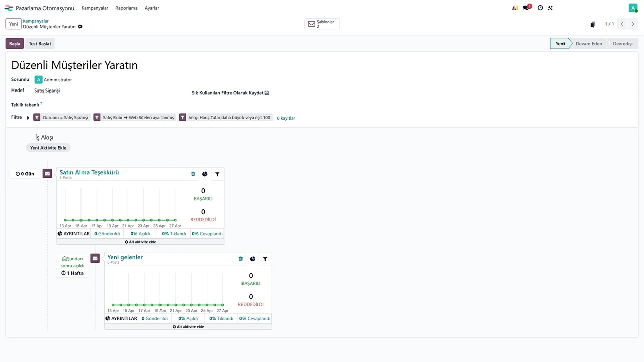Open the Pazarlama Otomasyonu app home icon

(9, 8)
